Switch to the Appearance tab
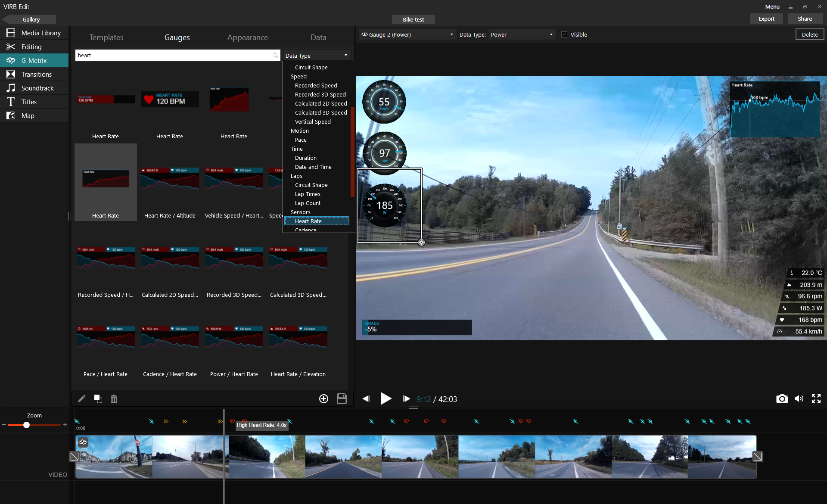 click(x=247, y=37)
